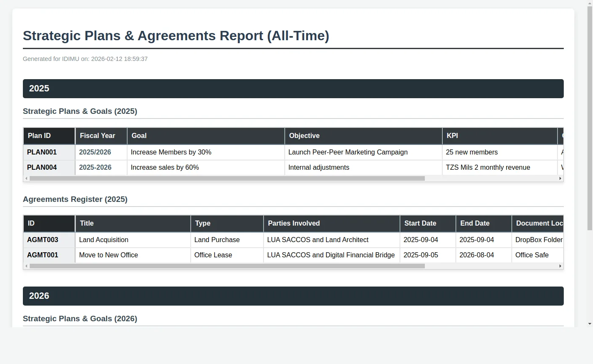
Task: Click '25 new members' KPI cell
Action: click(x=500, y=152)
